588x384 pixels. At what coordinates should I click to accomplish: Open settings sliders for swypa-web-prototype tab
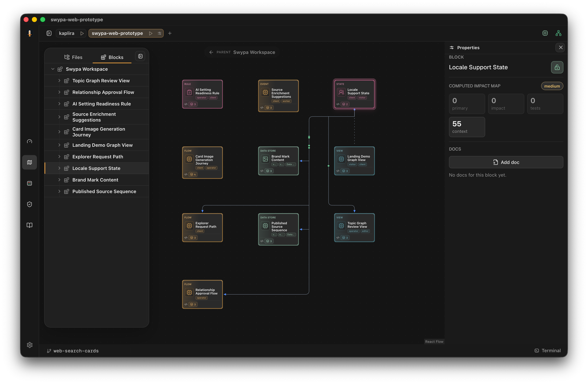pyautogui.click(x=159, y=33)
